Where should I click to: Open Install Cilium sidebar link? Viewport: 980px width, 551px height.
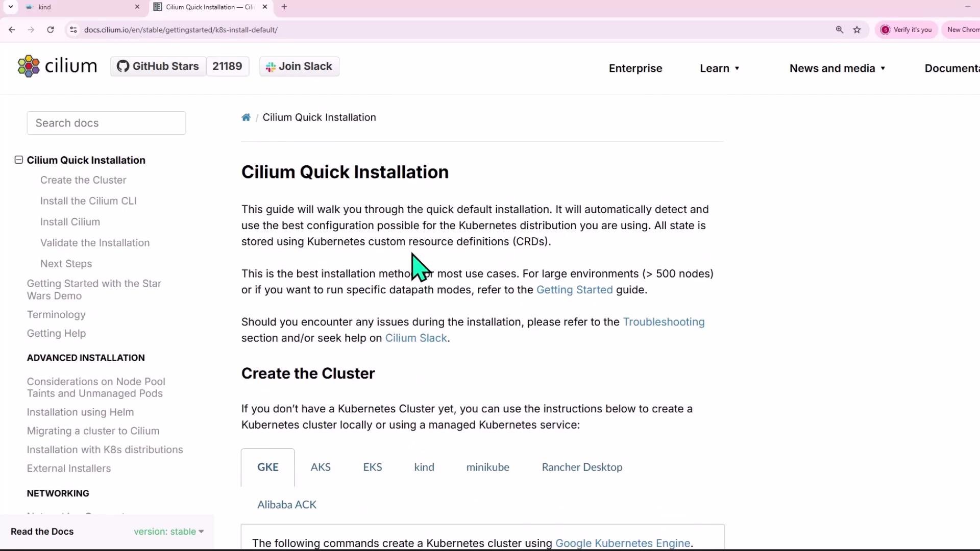point(70,222)
